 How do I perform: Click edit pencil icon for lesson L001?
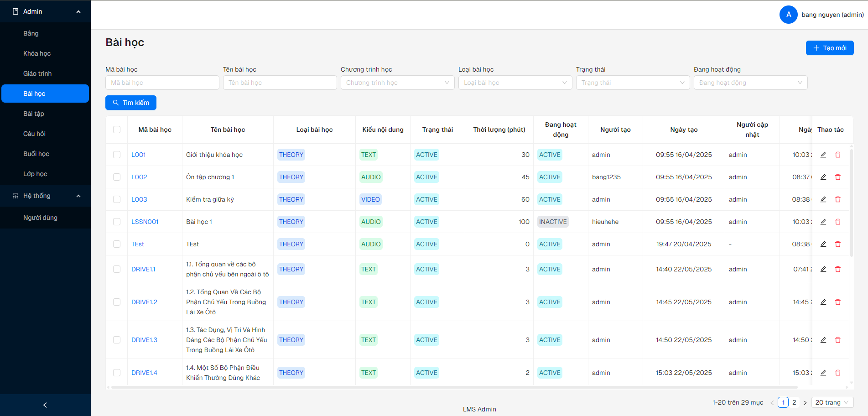[823, 155]
